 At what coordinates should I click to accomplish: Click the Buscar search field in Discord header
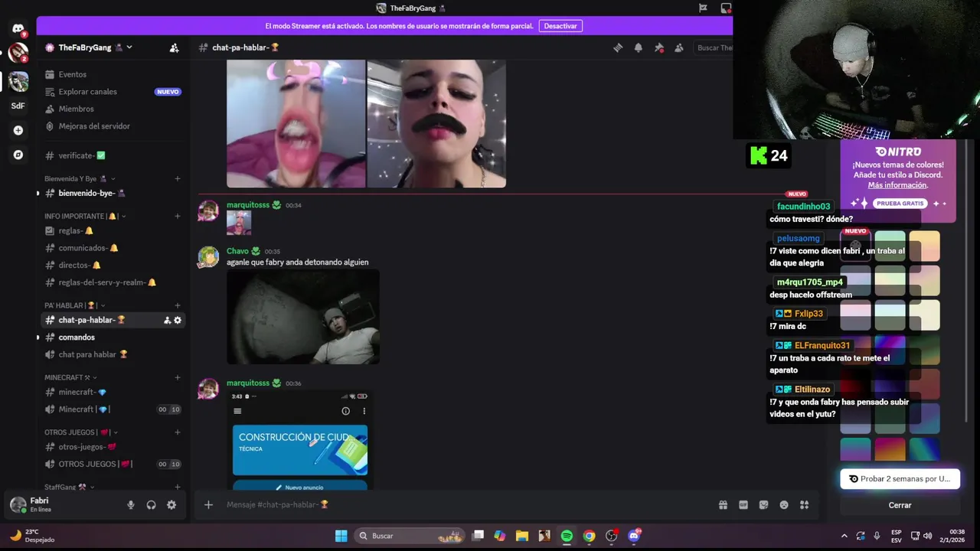tap(714, 47)
